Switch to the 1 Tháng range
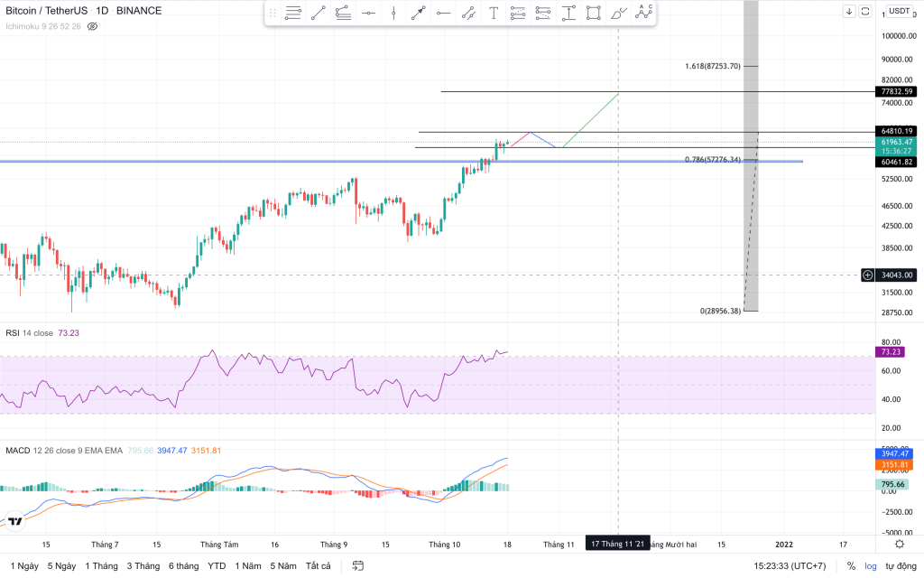Viewport: 924px width, 578px height. (x=101, y=565)
